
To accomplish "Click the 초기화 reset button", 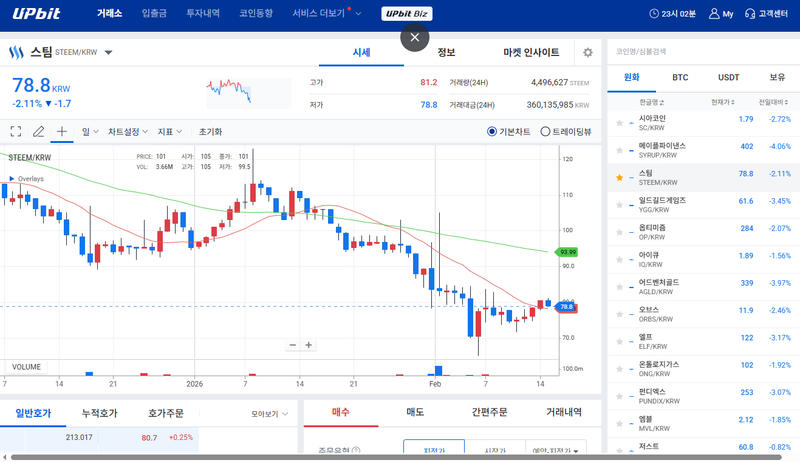I will 210,131.
